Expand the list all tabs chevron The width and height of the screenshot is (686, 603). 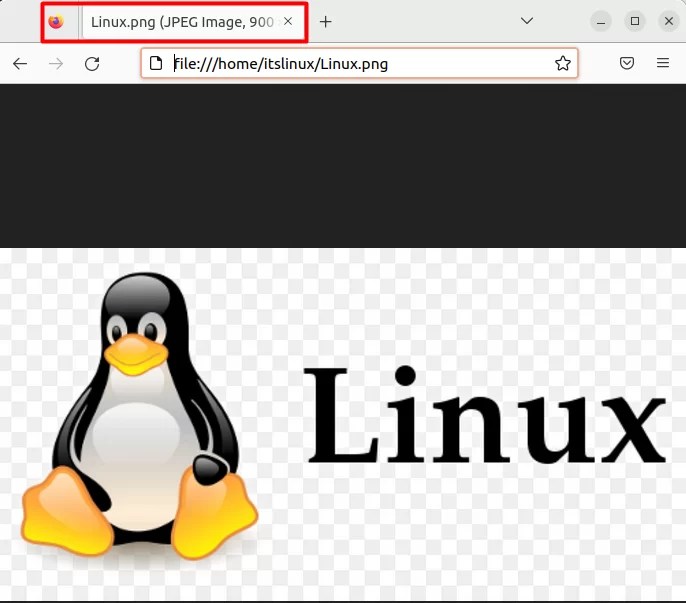point(527,21)
